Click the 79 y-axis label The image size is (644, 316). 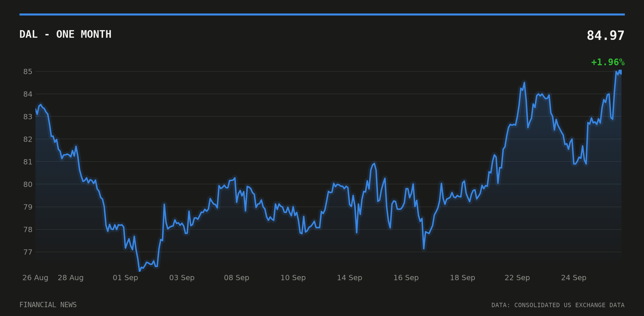[28, 207]
